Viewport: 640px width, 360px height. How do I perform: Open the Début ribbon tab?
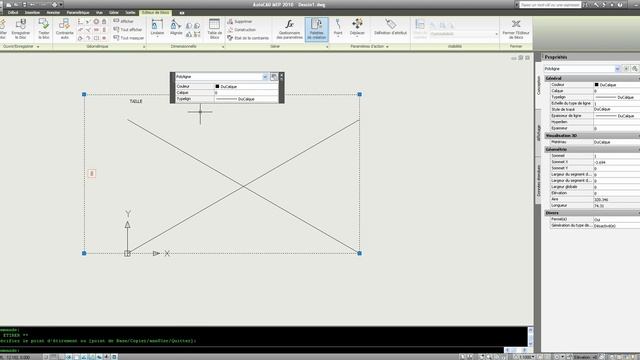click(13, 13)
